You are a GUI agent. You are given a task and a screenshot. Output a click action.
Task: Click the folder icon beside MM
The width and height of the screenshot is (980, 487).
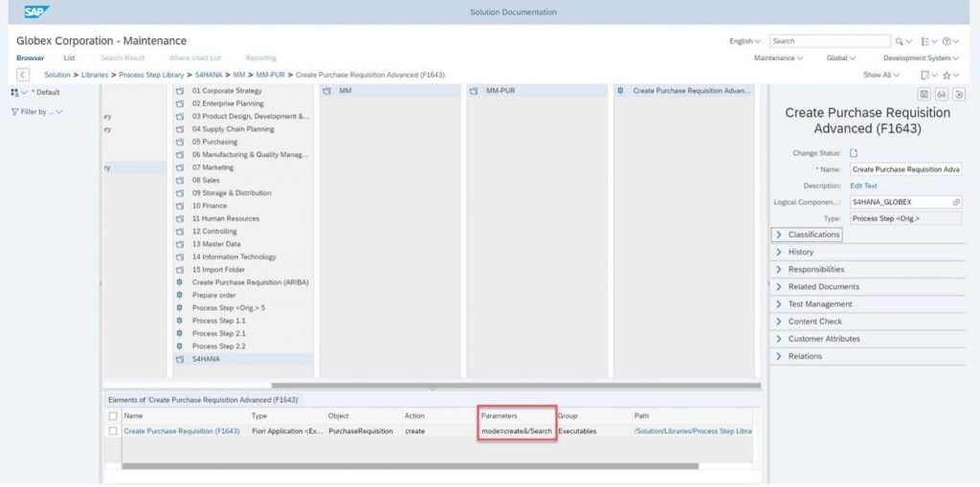[x=327, y=91]
